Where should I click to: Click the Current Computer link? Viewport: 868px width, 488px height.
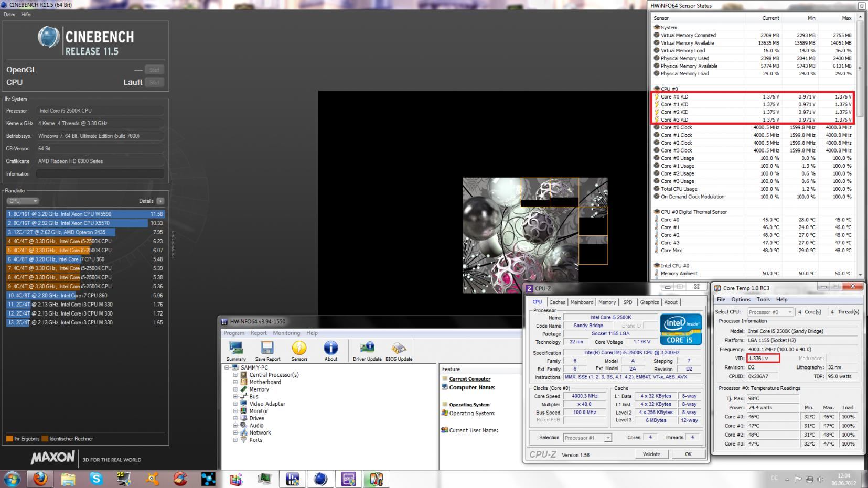pos(469,378)
